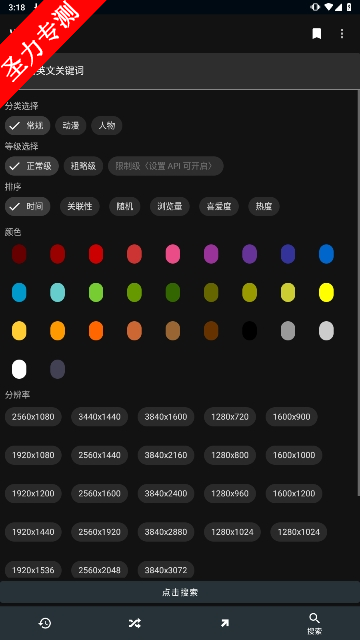Focus the keyword search input field

pyautogui.click(x=180, y=71)
